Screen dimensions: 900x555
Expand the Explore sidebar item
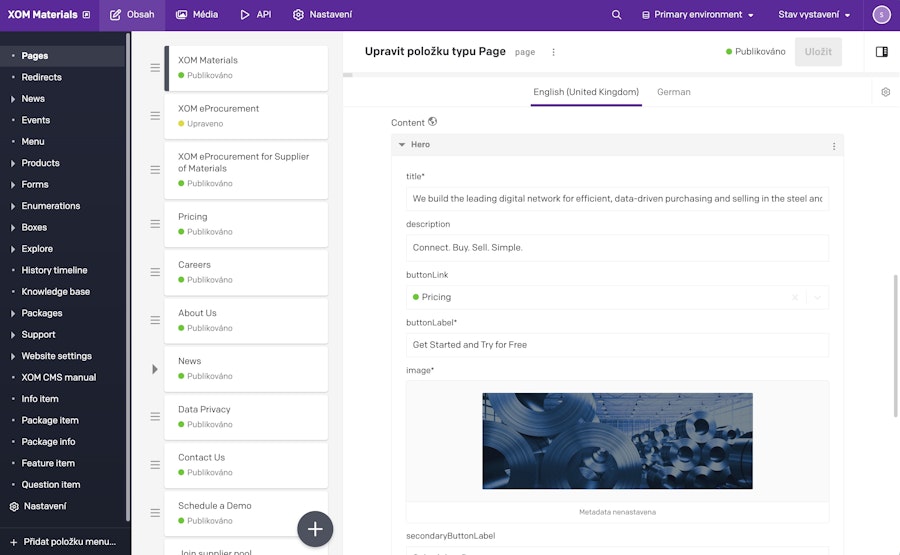(13, 249)
